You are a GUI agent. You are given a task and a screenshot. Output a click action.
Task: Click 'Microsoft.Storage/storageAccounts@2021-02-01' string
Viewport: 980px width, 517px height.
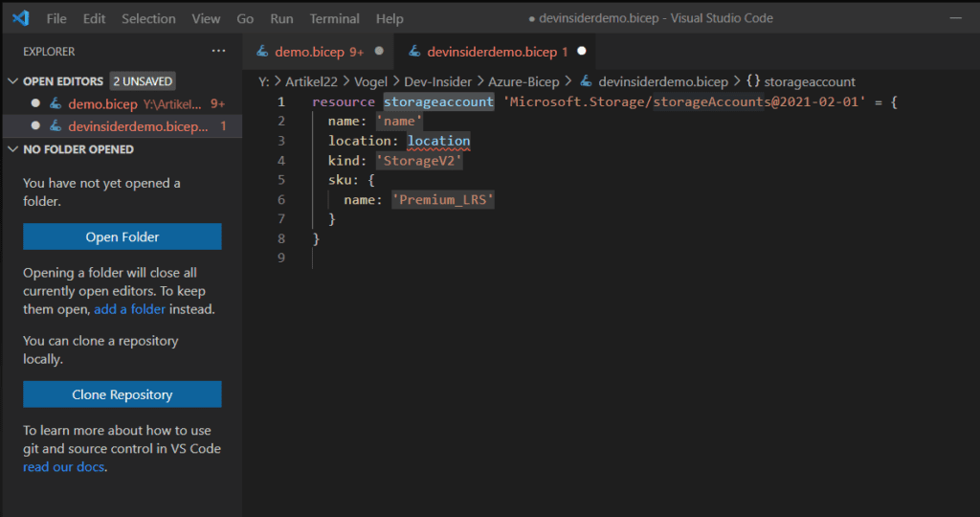tap(684, 101)
